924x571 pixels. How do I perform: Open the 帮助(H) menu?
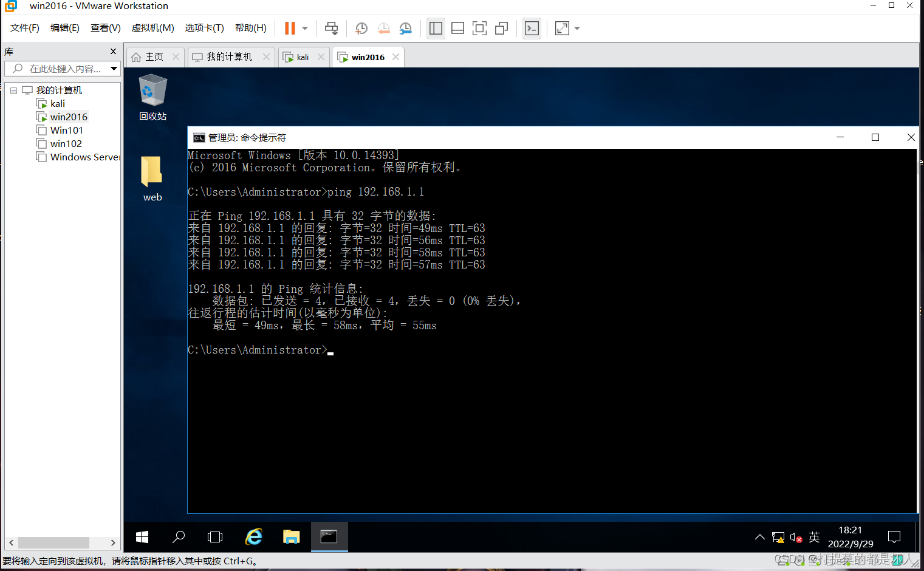(x=251, y=28)
